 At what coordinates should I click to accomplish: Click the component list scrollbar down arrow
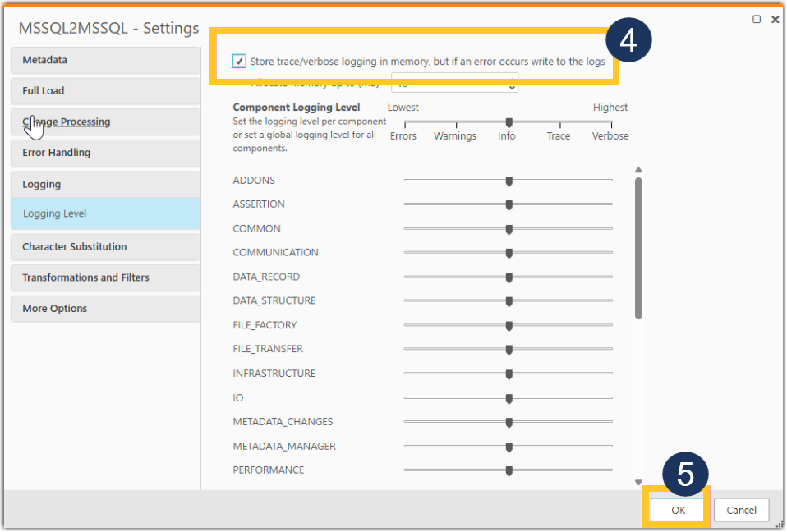pos(637,480)
